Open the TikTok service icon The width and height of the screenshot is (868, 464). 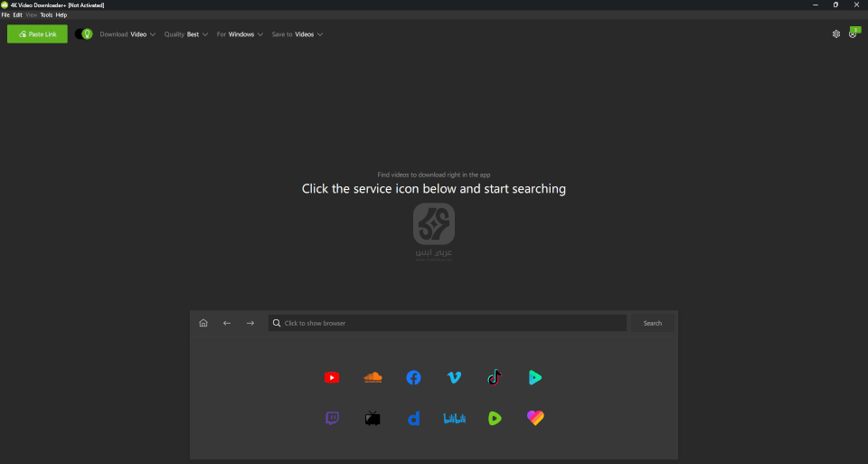point(495,377)
